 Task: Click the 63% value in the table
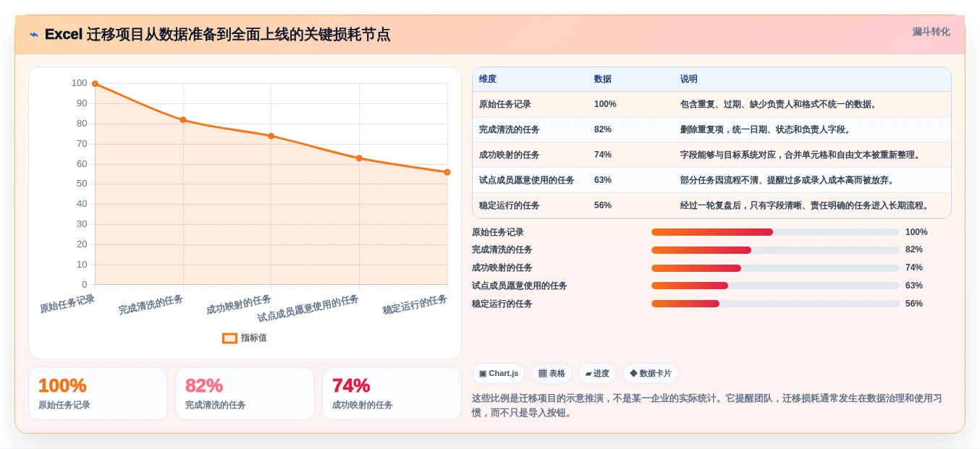click(x=603, y=180)
